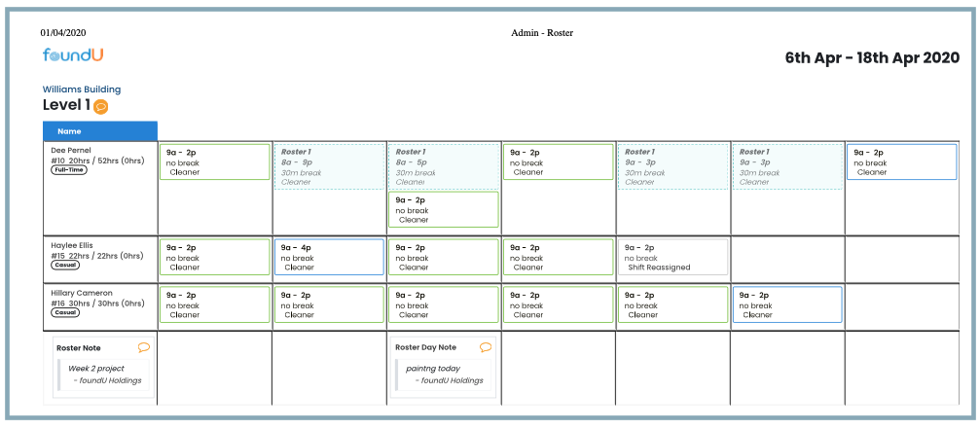Open Dee Pernel's 8a - 5p Roster 1 shift

coord(444,166)
